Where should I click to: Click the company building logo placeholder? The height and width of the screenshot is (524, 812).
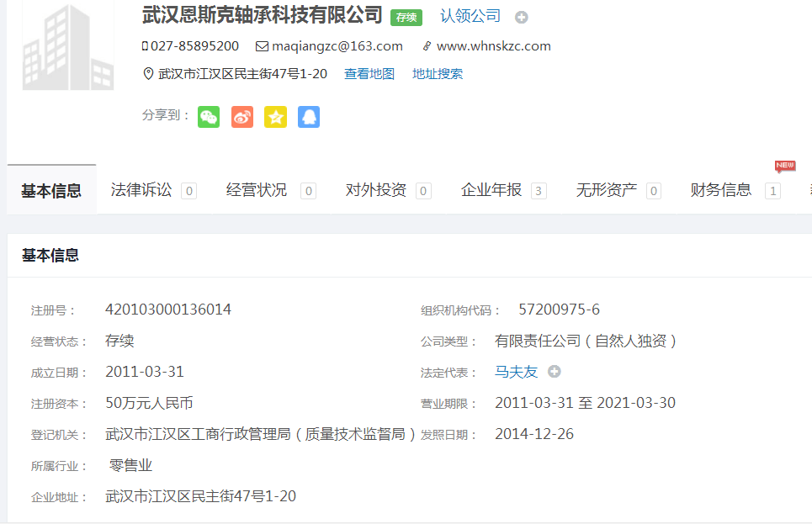(x=67, y=48)
